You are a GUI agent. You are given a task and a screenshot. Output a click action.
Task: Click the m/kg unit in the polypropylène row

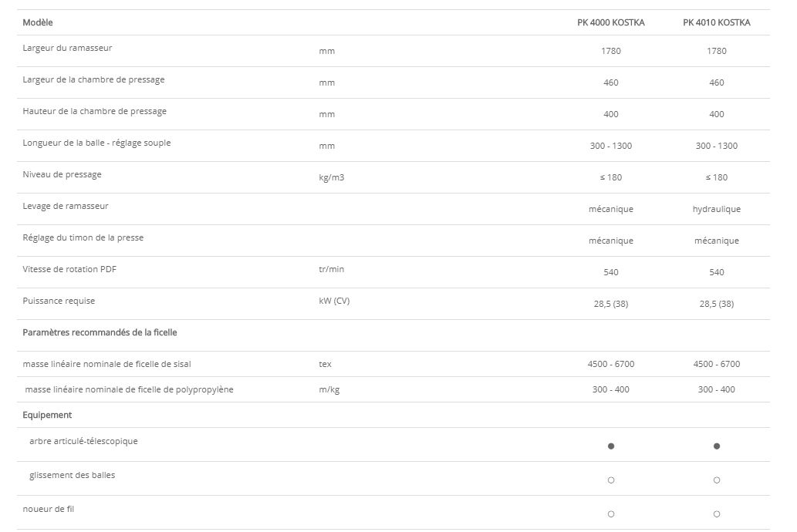tap(329, 389)
